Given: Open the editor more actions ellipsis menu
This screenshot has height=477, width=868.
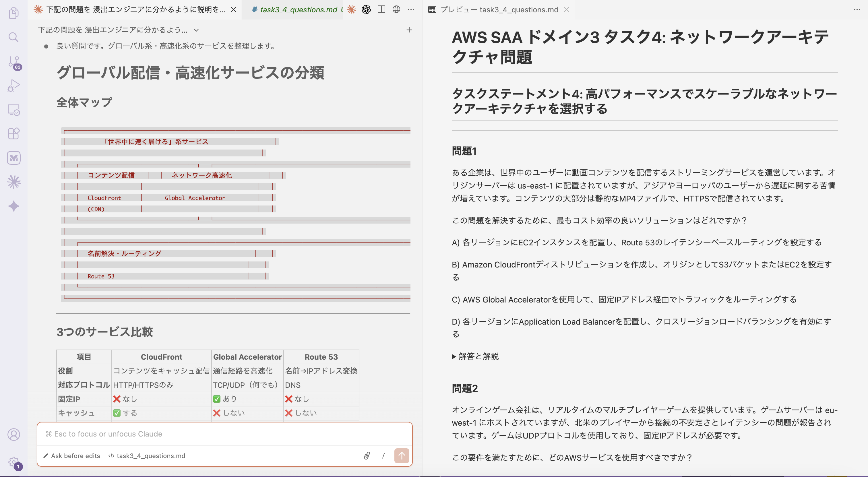Looking at the screenshot, I should [x=411, y=10].
